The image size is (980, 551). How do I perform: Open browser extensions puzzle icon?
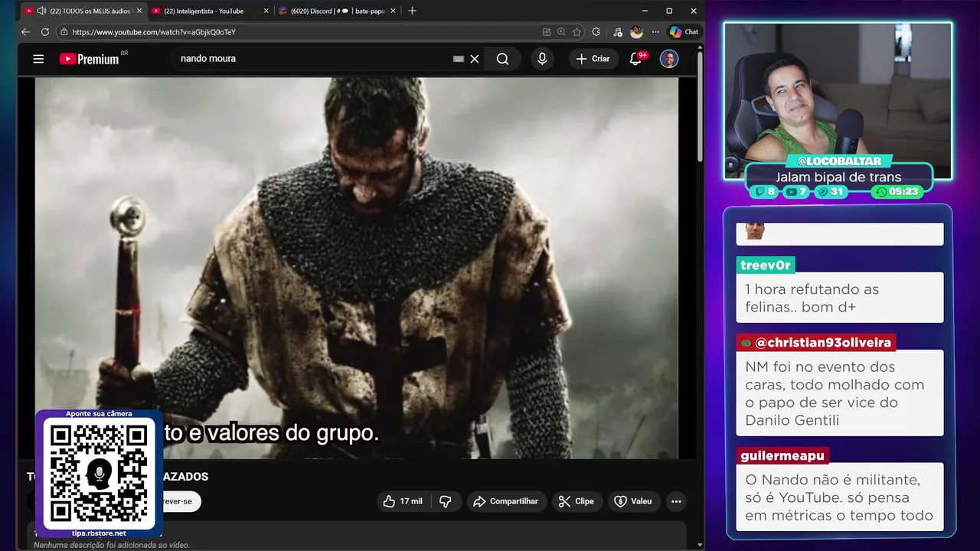pyautogui.click(x=596, y=32)
